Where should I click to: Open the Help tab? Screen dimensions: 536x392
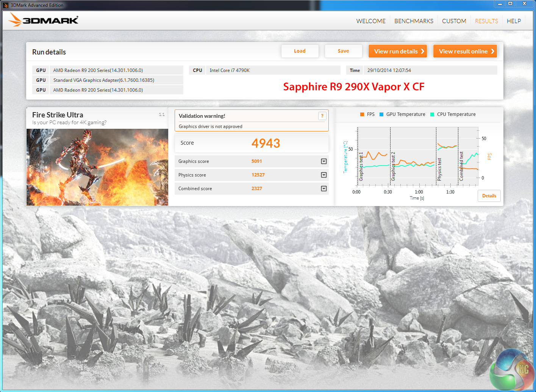(514, 21)
